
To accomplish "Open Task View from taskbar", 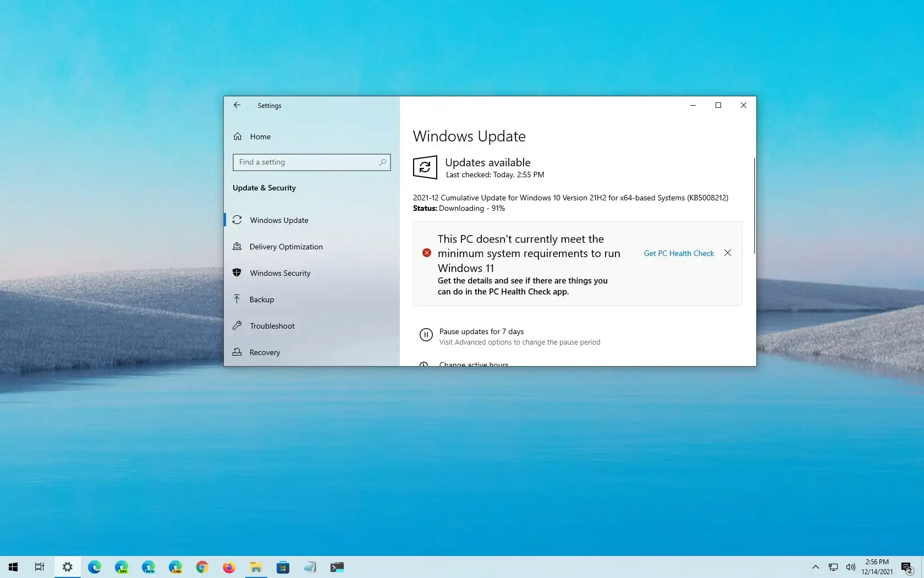I will coord(40,567).
